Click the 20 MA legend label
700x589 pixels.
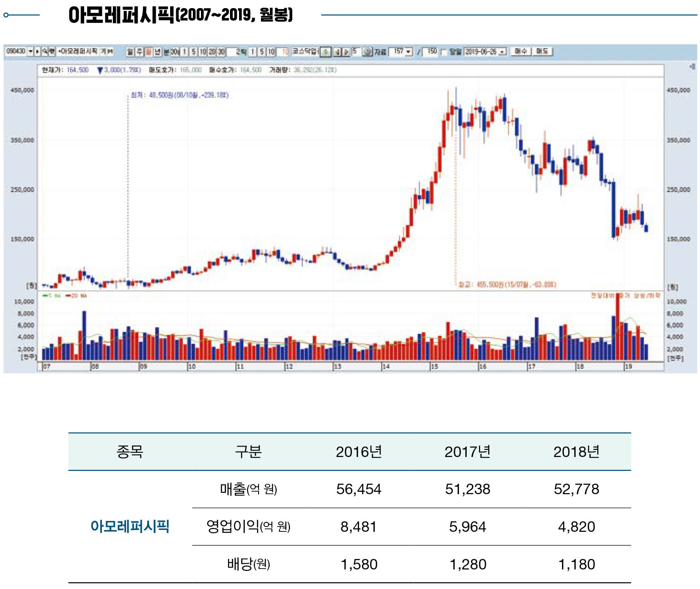(79, 296)
